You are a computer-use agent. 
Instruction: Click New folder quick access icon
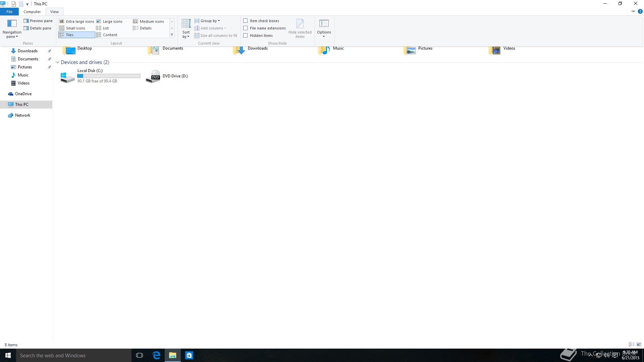pyautogui.click(x=21, y=4)
